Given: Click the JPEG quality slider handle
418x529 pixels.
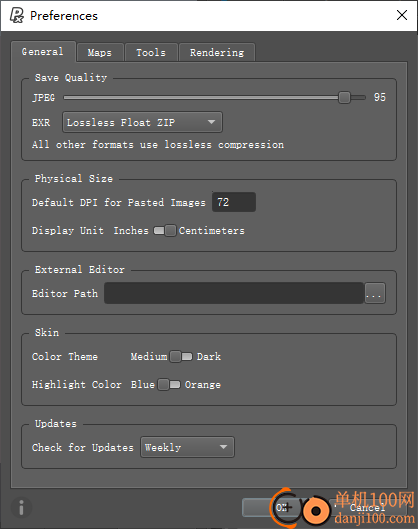Looking at the screenshot, I should click(x=344, y=98).
